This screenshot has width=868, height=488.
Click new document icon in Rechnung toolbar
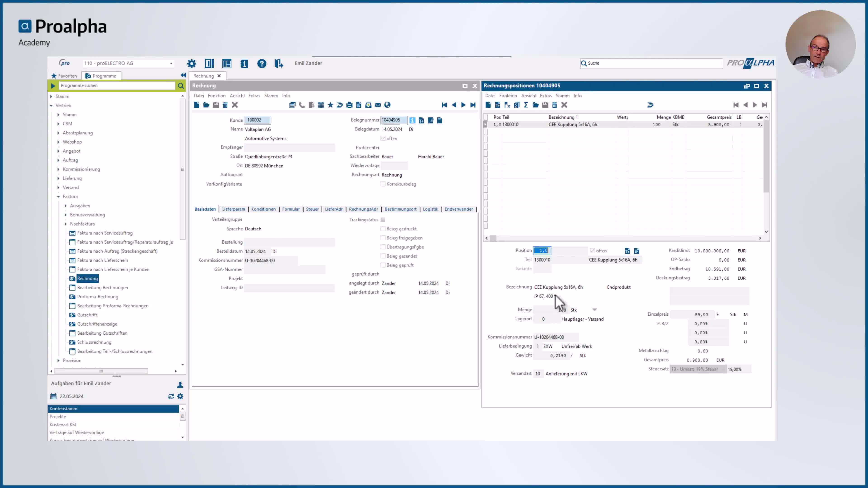[196, 105]
